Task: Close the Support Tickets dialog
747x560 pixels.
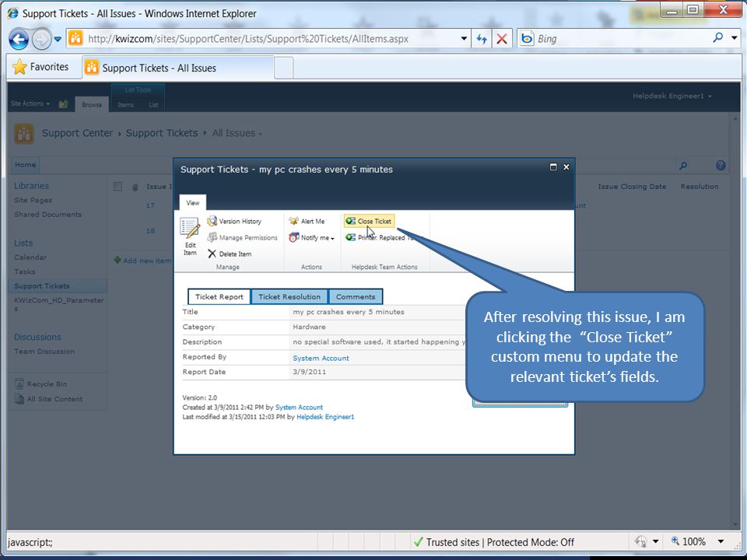Action: click(x=566, y=167)
